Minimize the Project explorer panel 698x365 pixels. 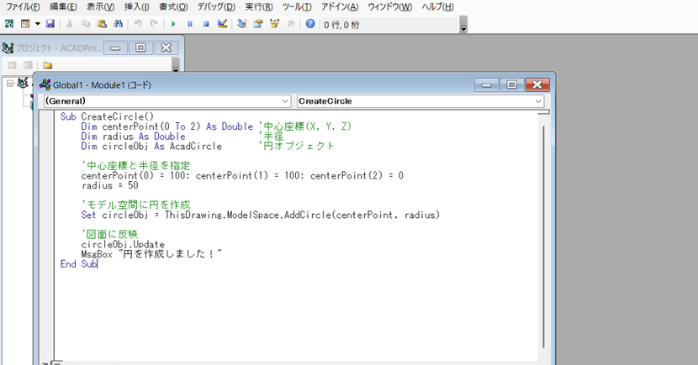(x=115, y=48)
